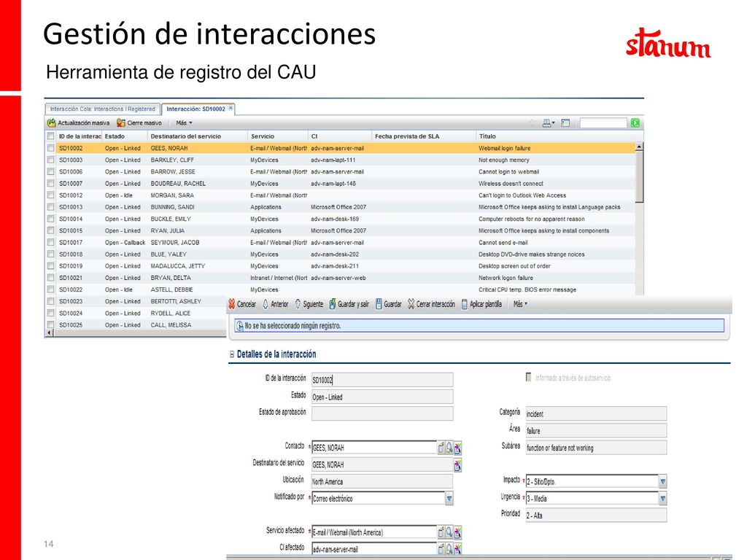The width and height of the screenshot is (747, 560).
Task: Collapse the Detalles de la interacción section
Action: (x=232, y=354)
